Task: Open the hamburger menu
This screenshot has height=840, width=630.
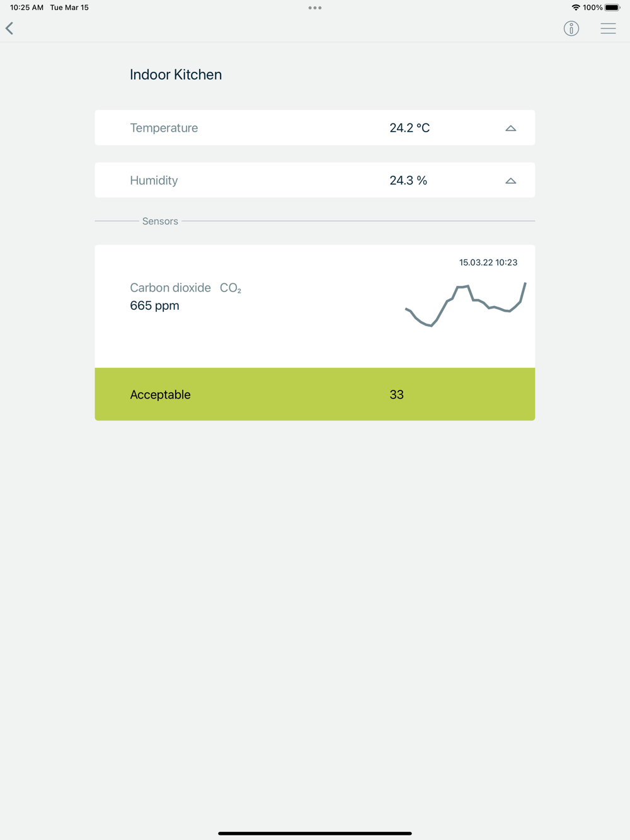Action: tap(608, 28)
